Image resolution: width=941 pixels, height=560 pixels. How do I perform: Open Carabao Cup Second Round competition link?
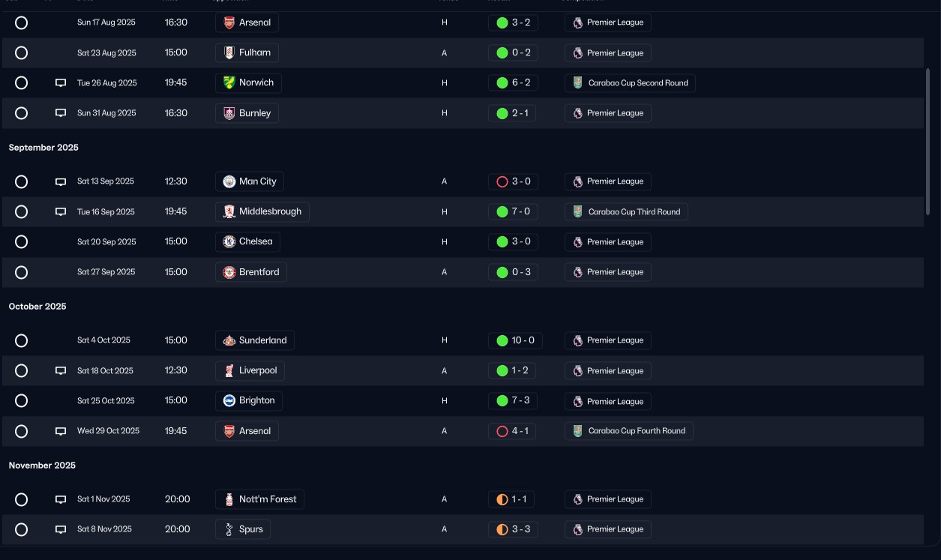630,83
